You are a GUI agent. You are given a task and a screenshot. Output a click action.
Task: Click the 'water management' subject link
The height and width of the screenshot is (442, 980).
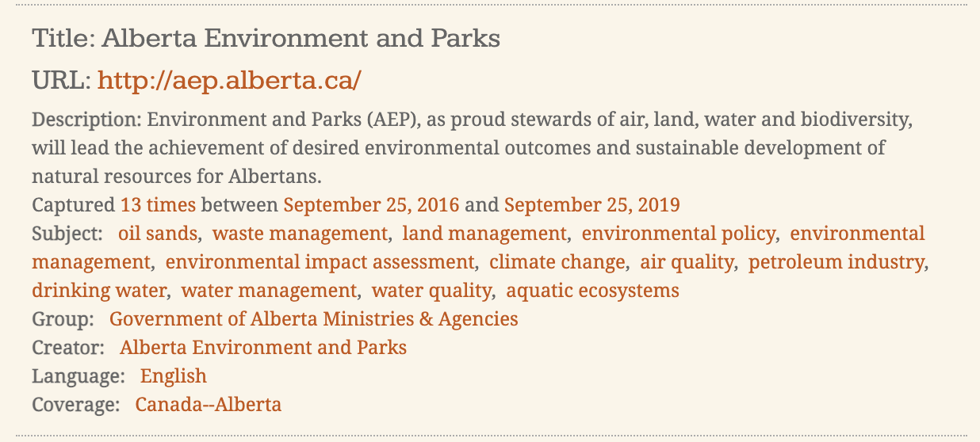[269, 291]
